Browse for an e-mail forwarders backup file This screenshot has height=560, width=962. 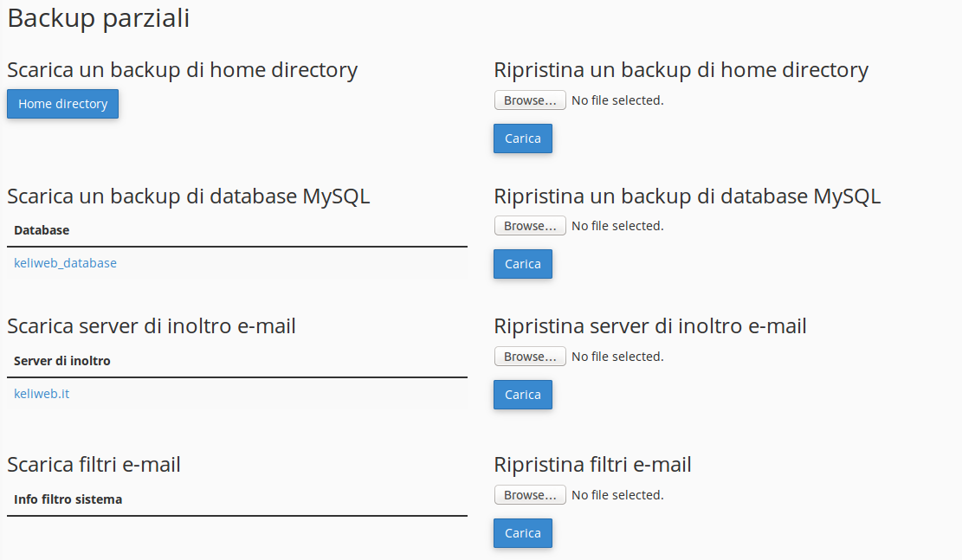530,357
